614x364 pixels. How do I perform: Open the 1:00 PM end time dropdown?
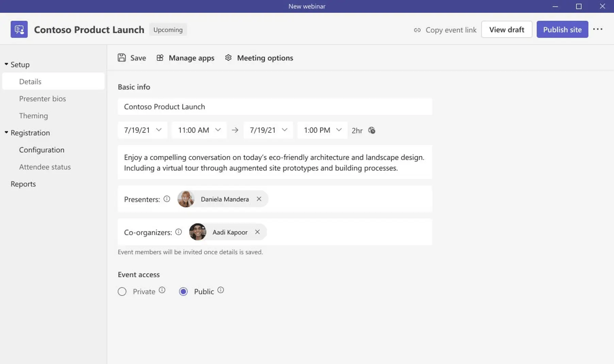coord(322,130)
